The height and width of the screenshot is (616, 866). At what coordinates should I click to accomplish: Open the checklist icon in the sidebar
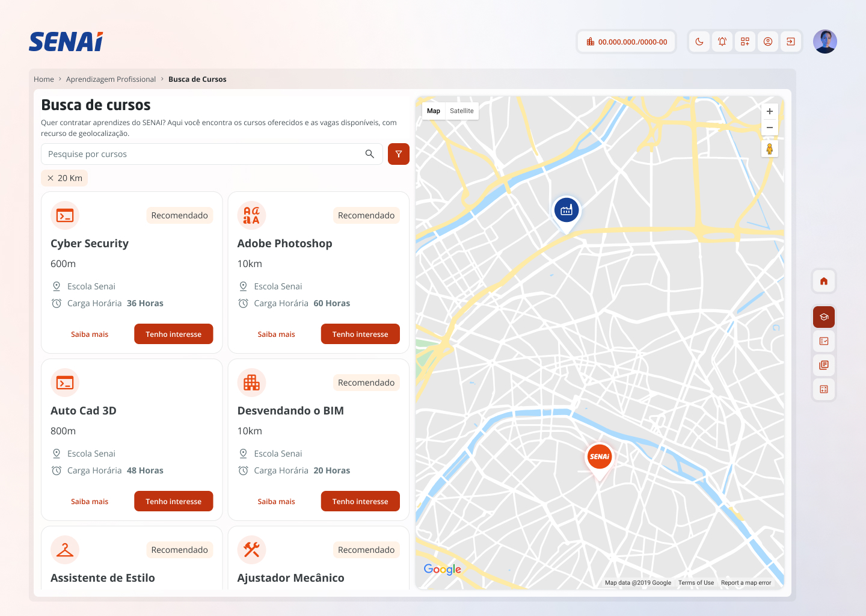click(x=823, y=340)
